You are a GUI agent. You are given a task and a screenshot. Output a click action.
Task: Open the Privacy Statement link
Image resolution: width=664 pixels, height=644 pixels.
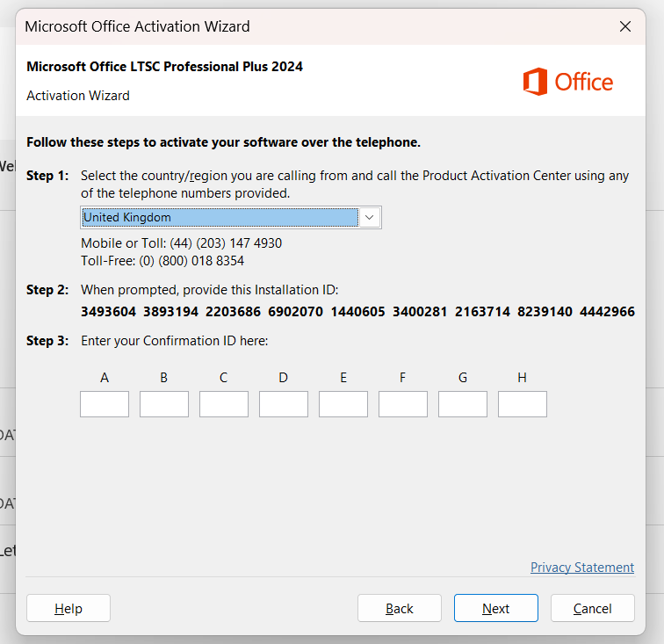pyautogui.click(x=582, y=568)
